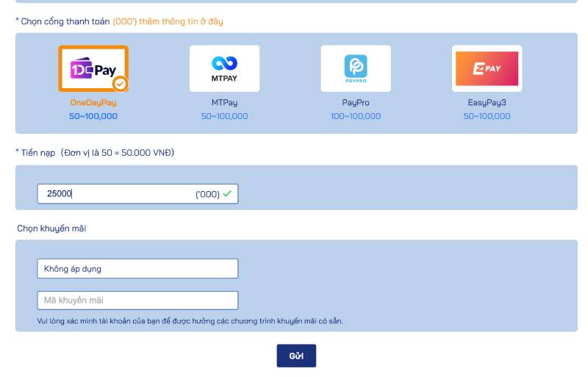Click the "100~100,000" limit under PayPro
The height and width of the screenshot is (377, 588).
pos(356,116)
